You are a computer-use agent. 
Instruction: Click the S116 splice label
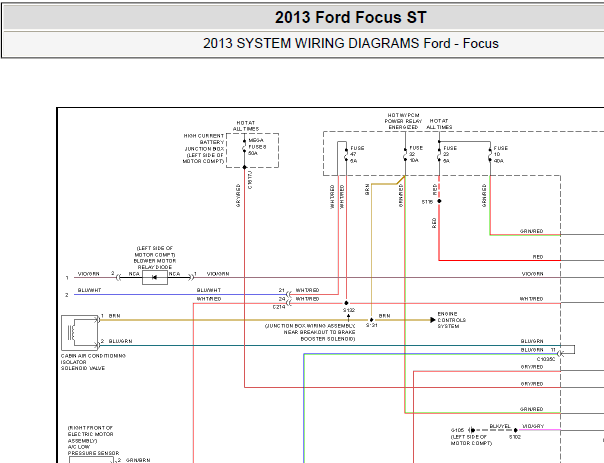click(x=427, y=201)
